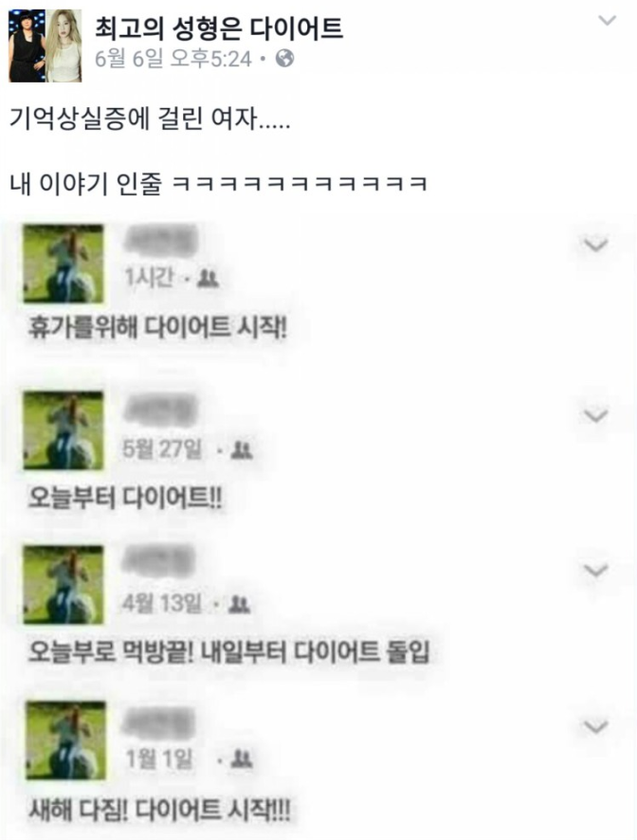Select the text 오늘부로 먹방끝! 내일부터 다이어트 돌입
The image size is (637, 840).
point(228,652)
